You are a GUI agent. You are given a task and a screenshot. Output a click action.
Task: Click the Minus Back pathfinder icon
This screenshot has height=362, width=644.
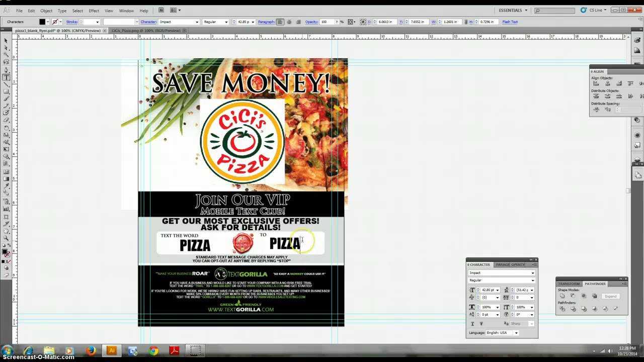click(616, 308)
